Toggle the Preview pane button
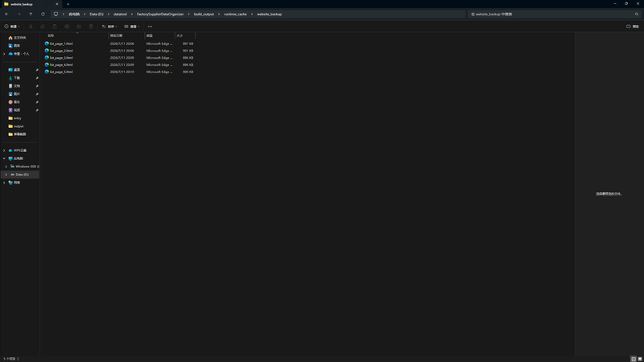 click(x=633, y=27)
